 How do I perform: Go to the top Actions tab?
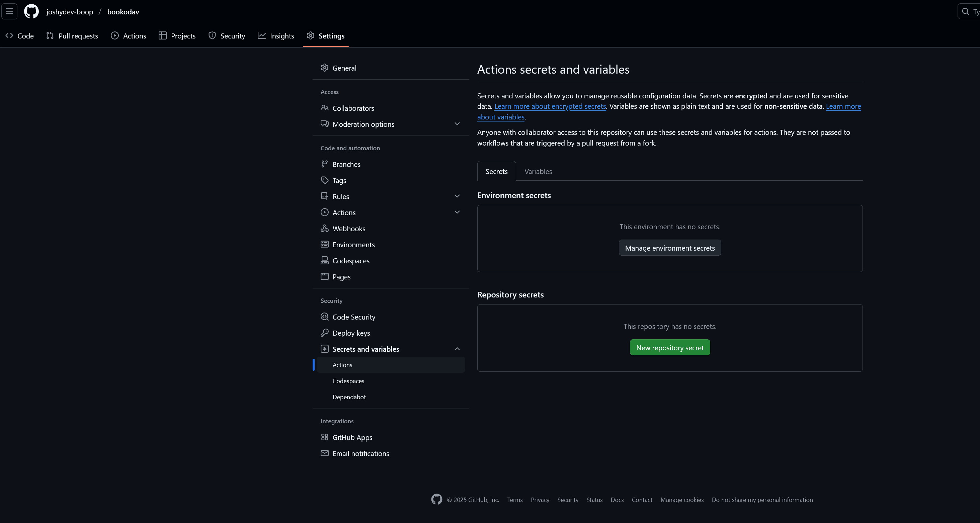coord(128,36)
